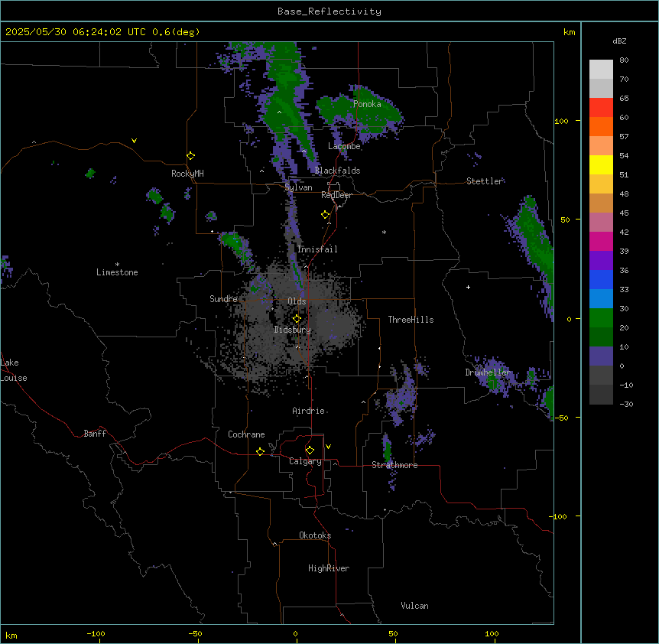The height and width of the screenshot is (644, 659).
Task: Click the Blackfalds city label
Action: (x=337, y=171)
